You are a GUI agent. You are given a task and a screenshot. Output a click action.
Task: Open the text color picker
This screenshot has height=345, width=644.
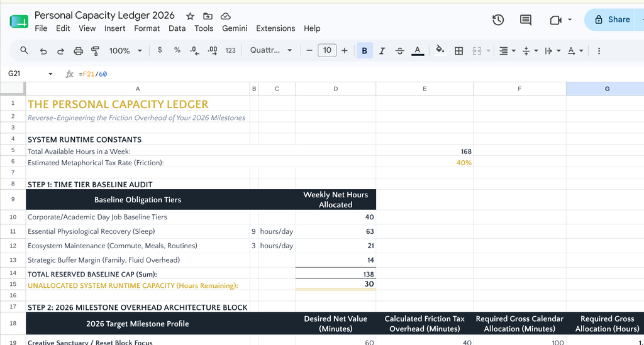pyautogui.click(x=418, y=51)
